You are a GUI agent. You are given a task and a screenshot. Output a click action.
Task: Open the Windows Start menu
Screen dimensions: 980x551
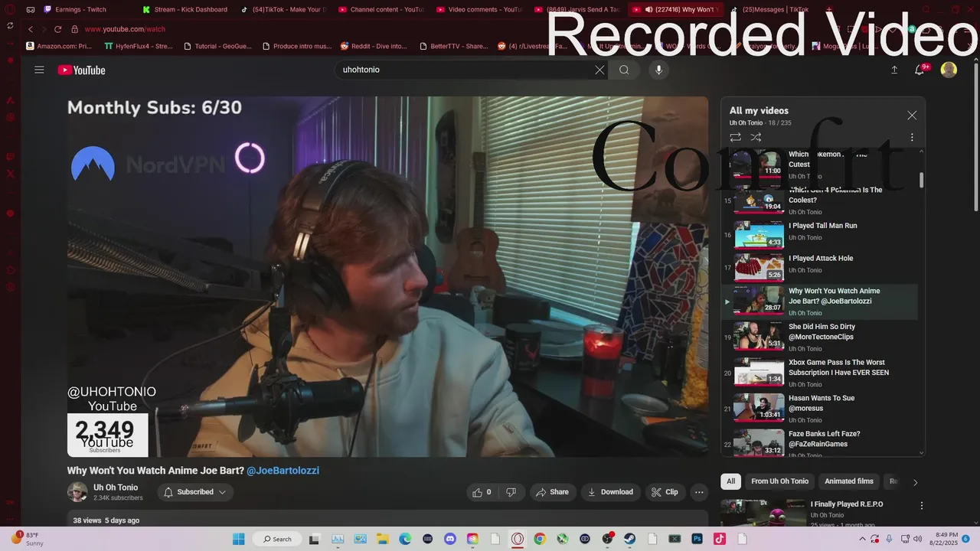click(x=238, y=539)
